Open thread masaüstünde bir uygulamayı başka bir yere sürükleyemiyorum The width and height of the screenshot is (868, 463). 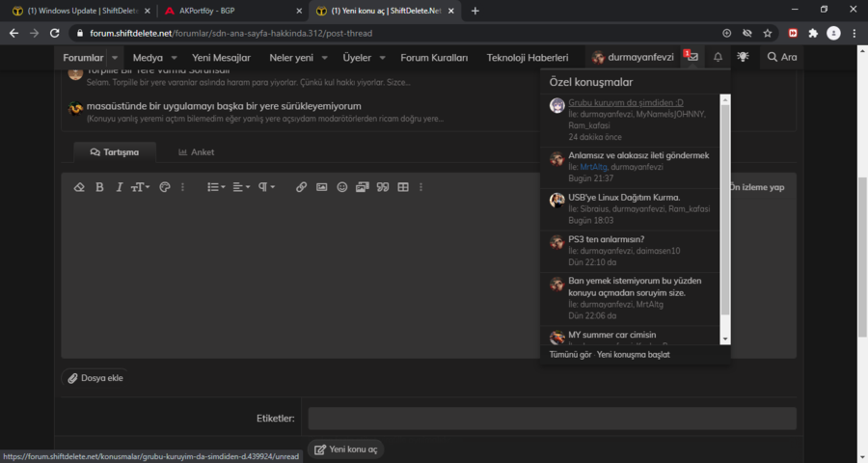[224, 106]
